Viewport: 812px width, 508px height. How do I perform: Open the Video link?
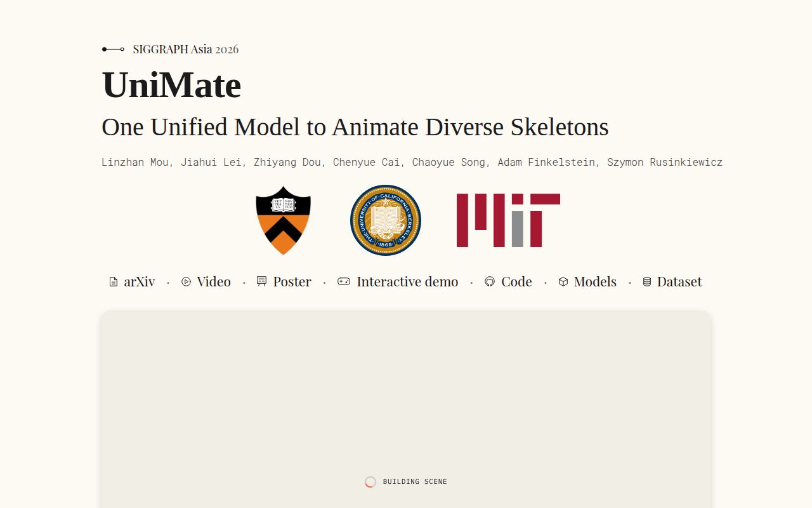206,282
